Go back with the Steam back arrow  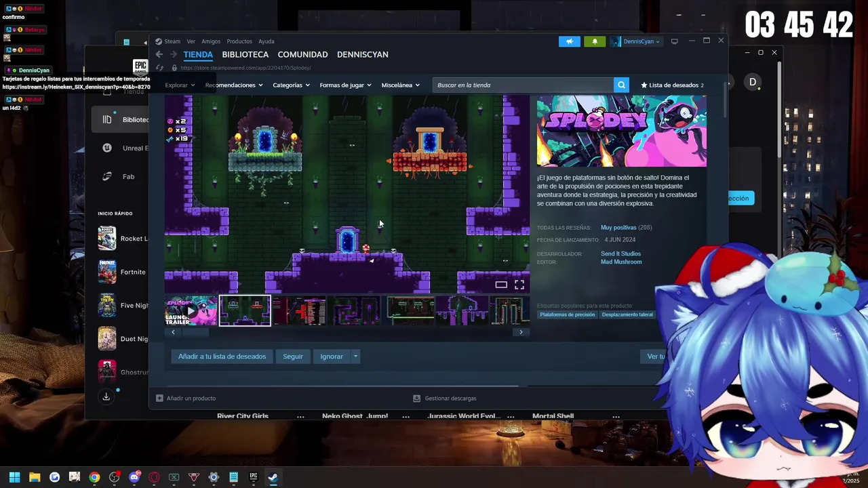159,54
